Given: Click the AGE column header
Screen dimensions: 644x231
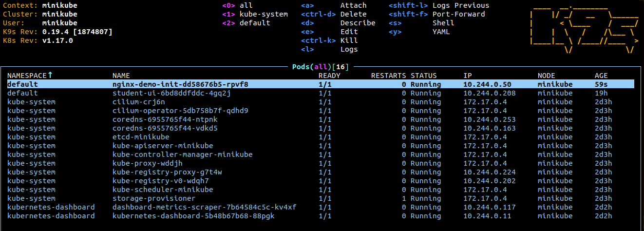Looking at the screenshot, I should point(601,76).
